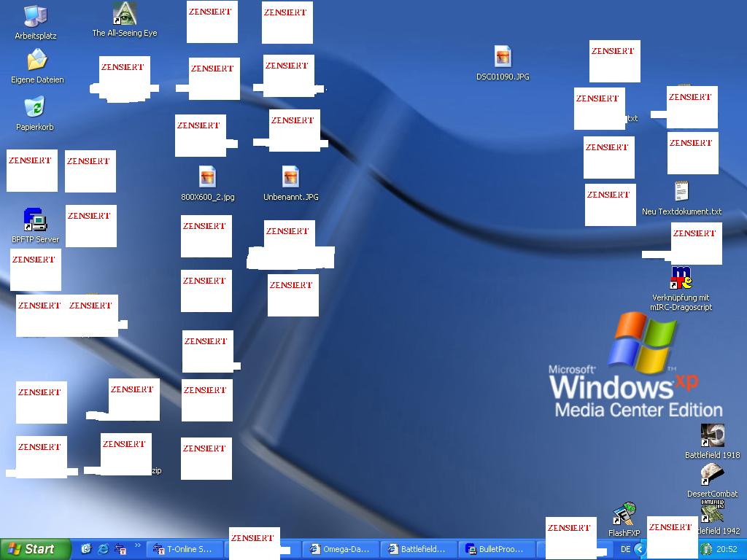747x560 pixels.
Task: Launch Internet Explorer from quick launch
Action: [x=103, y=549]
